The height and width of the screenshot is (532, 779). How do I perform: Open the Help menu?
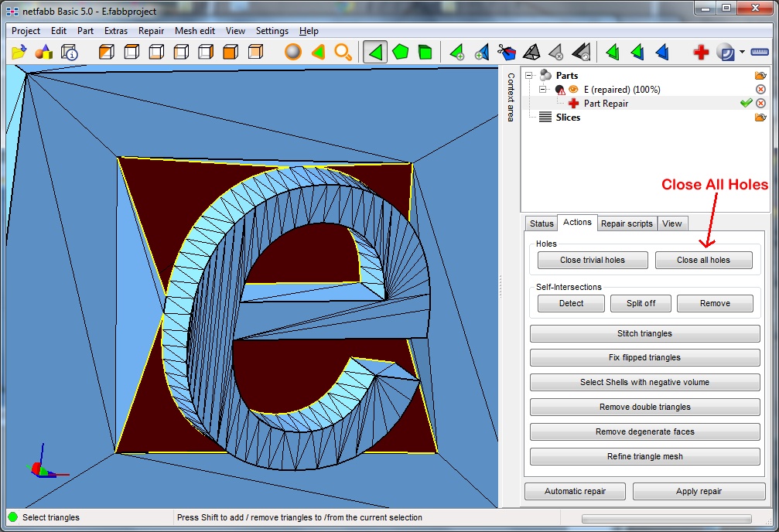(309, 31)
